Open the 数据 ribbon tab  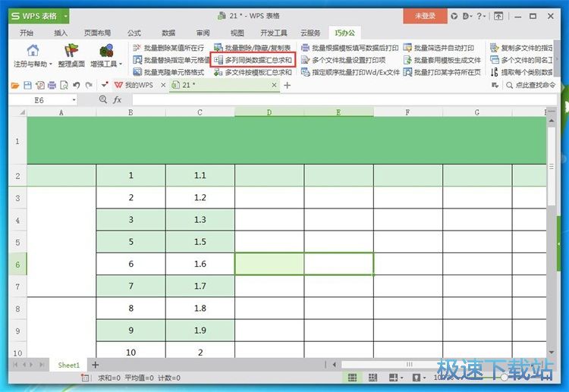click(x=168, y=33)
